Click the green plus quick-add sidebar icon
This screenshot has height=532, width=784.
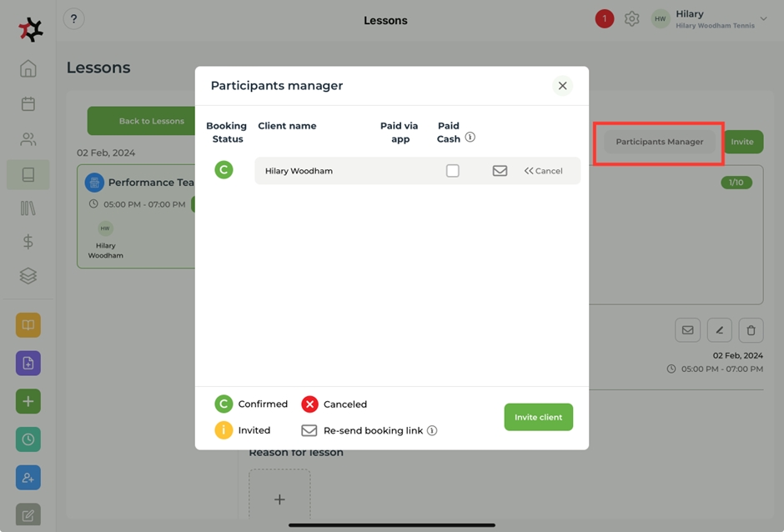28,401
